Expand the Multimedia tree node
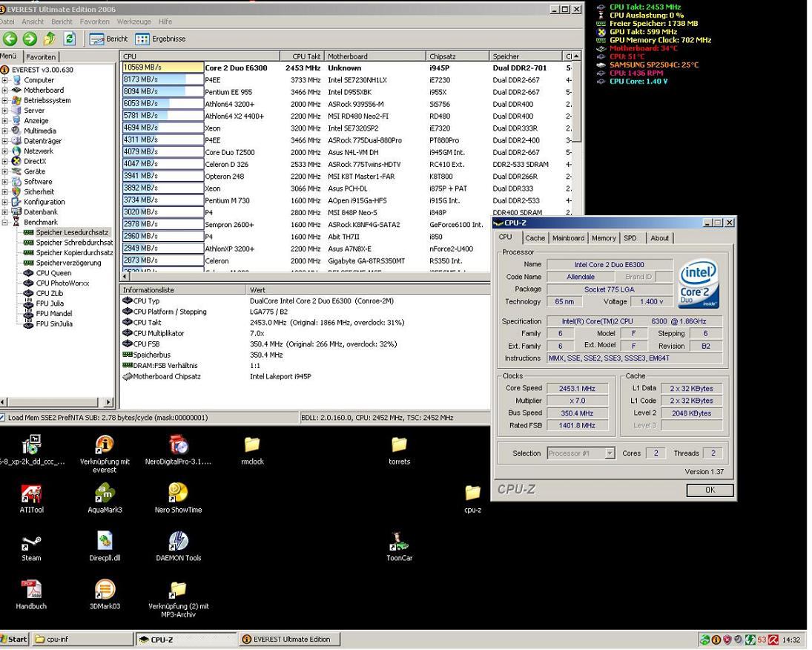The image size is (812, 650). pyautogui.click(x=4, y=131)
